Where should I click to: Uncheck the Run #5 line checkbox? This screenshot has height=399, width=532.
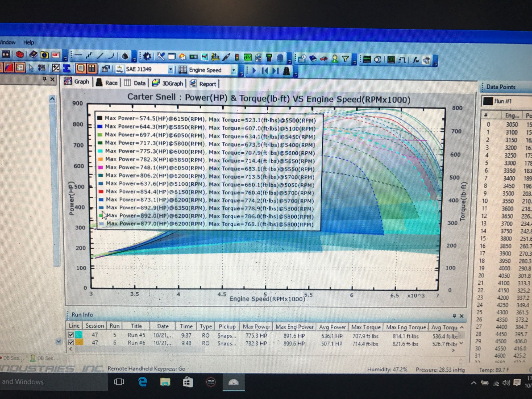71,335
